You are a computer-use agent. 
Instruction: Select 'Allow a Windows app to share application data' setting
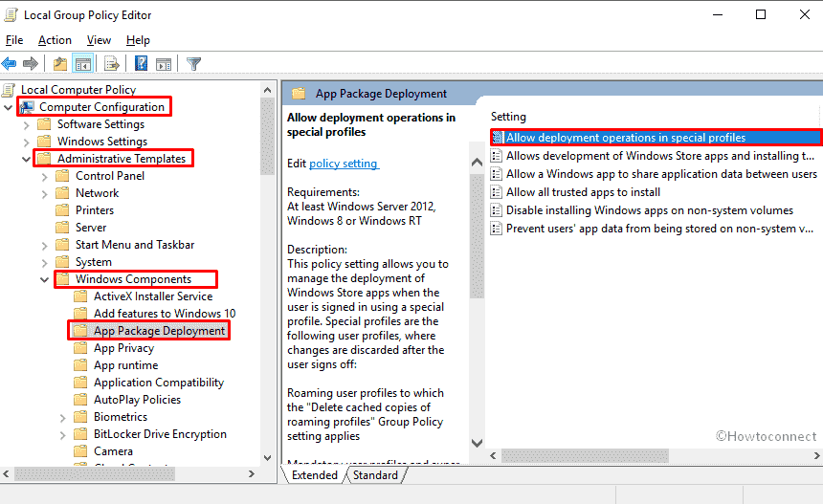click(661, 174)
